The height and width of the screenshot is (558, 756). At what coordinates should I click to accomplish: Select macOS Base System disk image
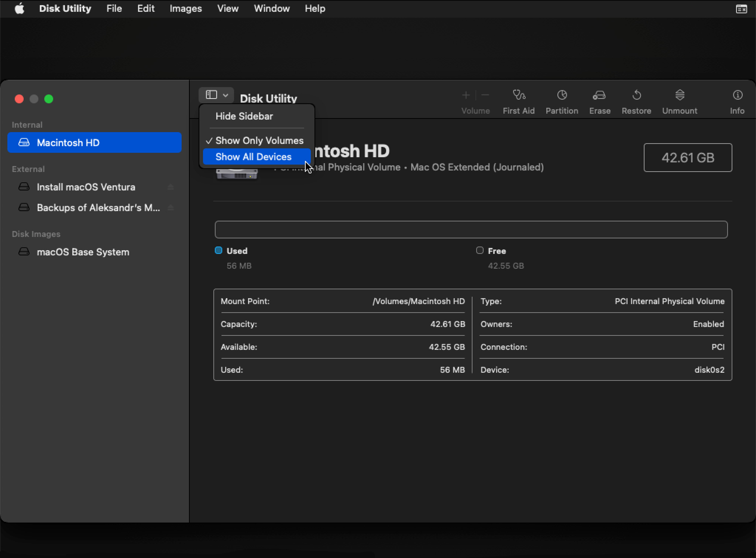coord(94,252)
